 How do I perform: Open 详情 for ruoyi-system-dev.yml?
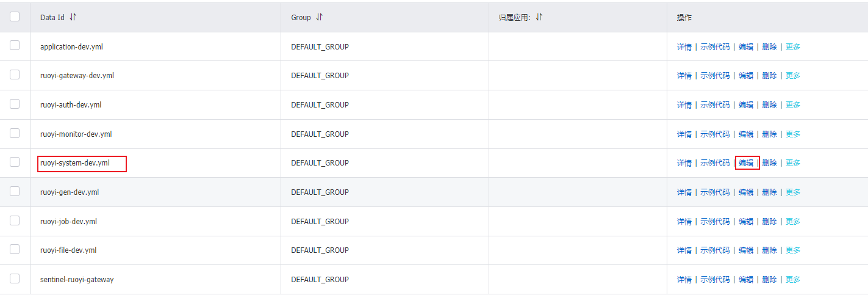pos(684,163)
